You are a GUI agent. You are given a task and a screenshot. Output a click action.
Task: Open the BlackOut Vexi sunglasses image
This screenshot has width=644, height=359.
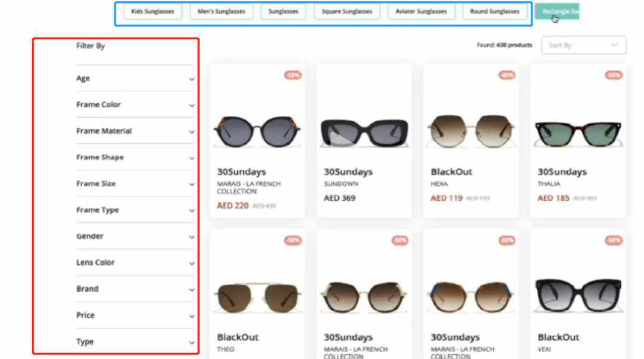click(578, 295)
